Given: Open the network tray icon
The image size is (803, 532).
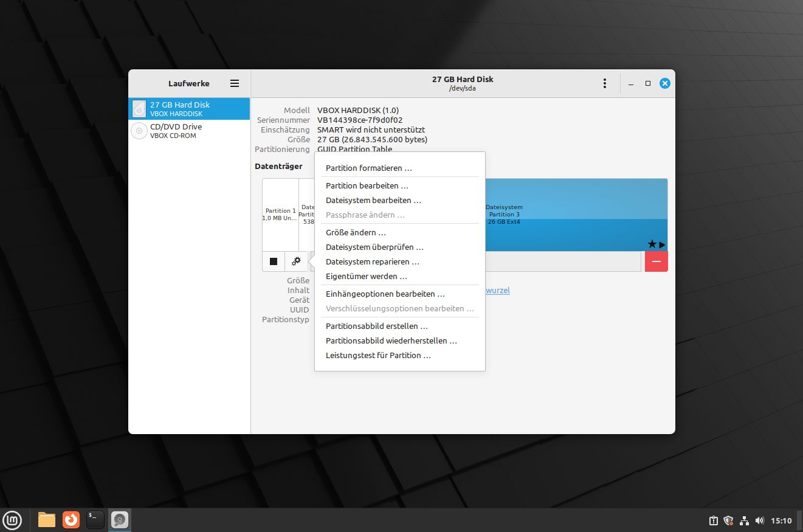Looking at the screenshot, I should (x=744, y=520).
